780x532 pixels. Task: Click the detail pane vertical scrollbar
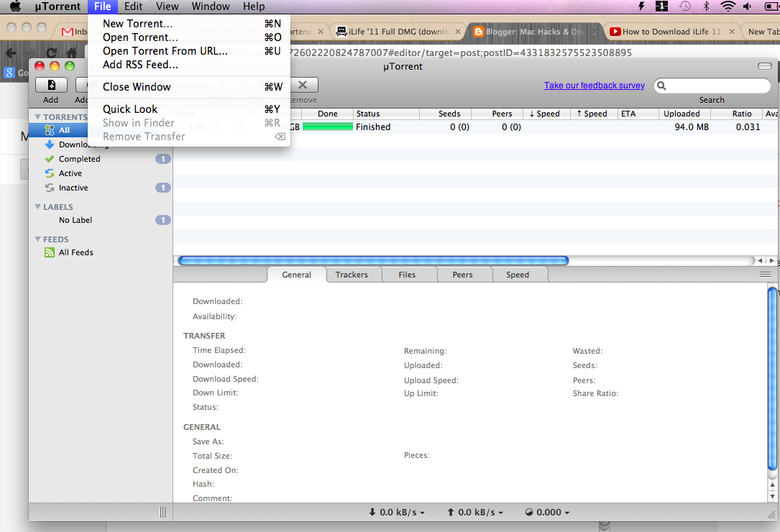pyautogui.click(x=773, y=378)
